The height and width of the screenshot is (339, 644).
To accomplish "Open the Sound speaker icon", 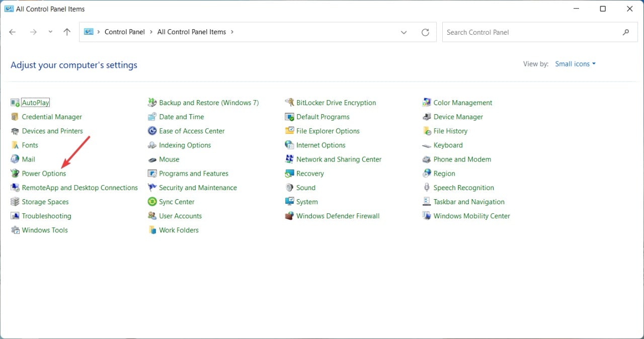I will (289, 188).
